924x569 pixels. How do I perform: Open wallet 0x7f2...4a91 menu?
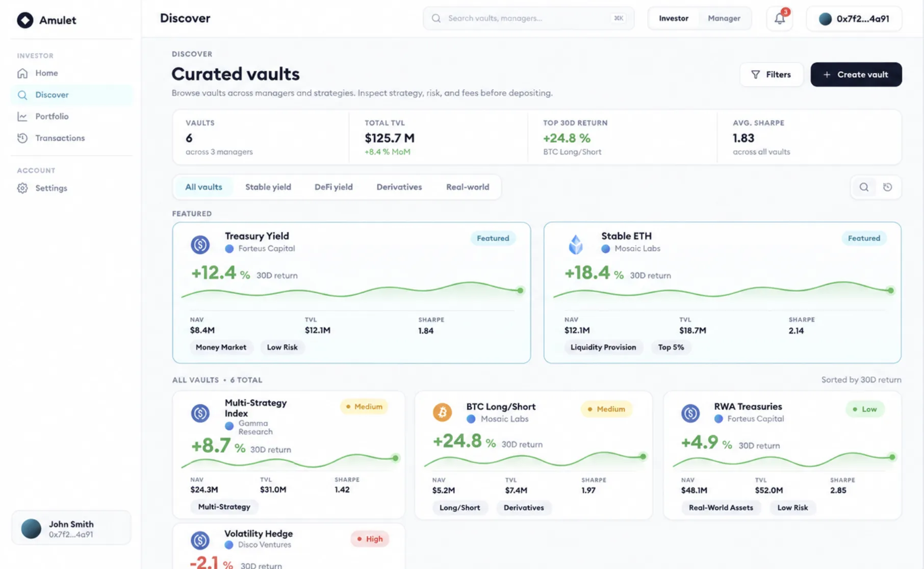(854, 19)
